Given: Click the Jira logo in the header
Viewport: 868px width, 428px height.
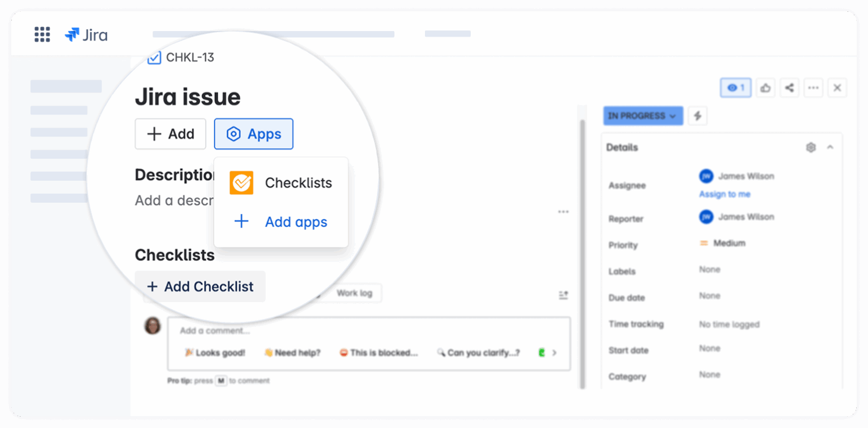Looking at the screenshot, I should pos(86,34).
